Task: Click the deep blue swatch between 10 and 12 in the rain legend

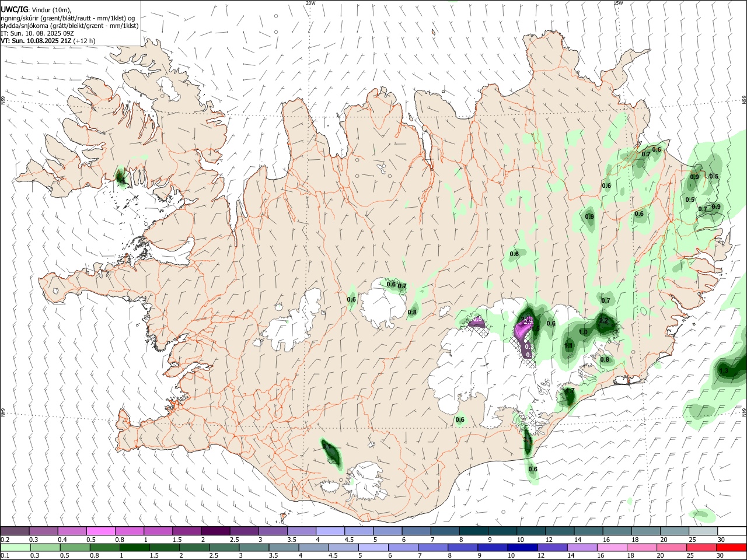Action: [522, 547]
